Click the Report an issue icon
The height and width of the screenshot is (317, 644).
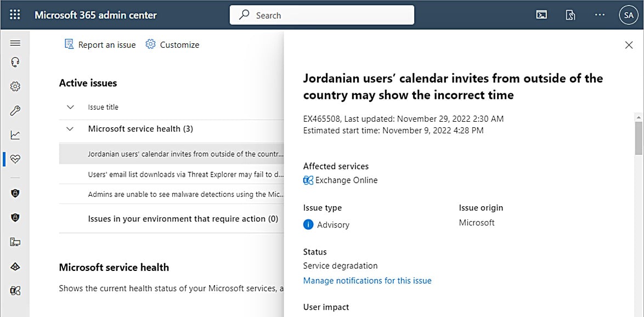tap(69, 44)
